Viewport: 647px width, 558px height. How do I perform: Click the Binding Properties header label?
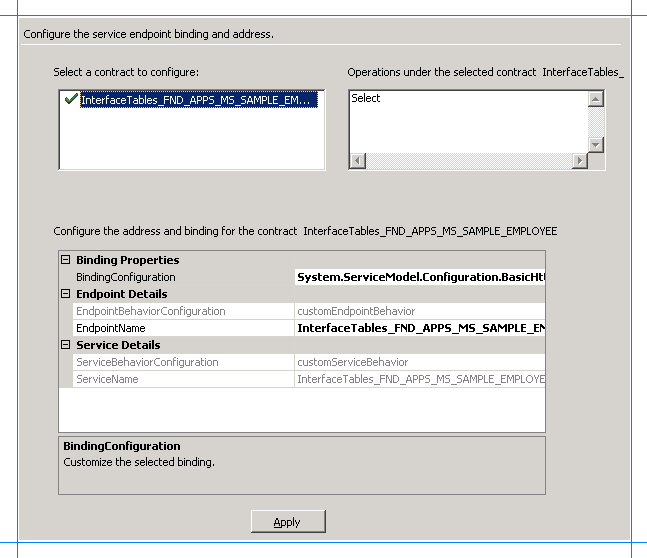point(128,260)
